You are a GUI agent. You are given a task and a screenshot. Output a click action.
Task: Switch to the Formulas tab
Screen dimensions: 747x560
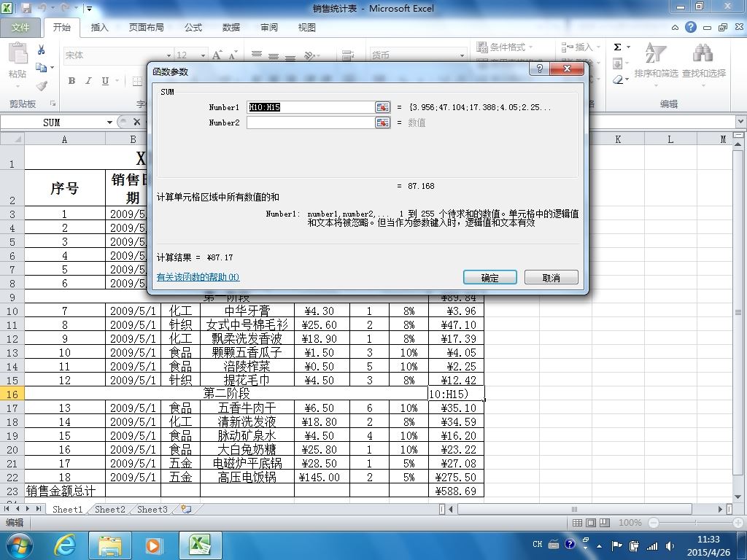coord(193,28)
